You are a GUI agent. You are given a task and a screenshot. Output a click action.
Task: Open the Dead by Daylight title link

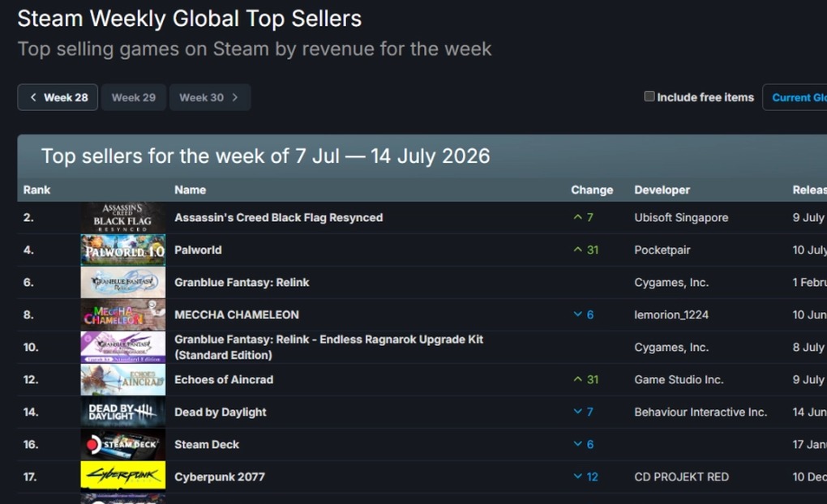pos(221,412)
